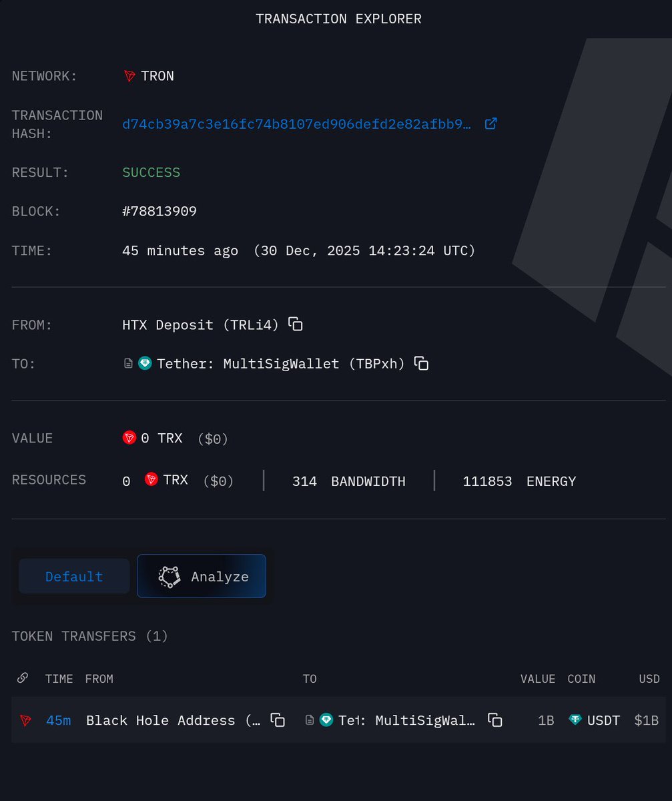Image resolution: width=672 pixels, height=801 pixels.
Task: Switch to the Default view tab
Action: tap(74, 576)
